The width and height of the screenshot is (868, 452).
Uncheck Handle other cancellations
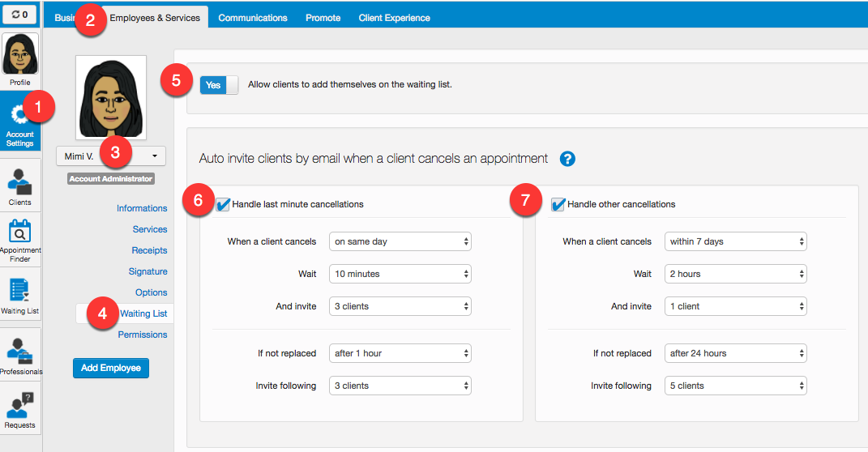(558, 205)
